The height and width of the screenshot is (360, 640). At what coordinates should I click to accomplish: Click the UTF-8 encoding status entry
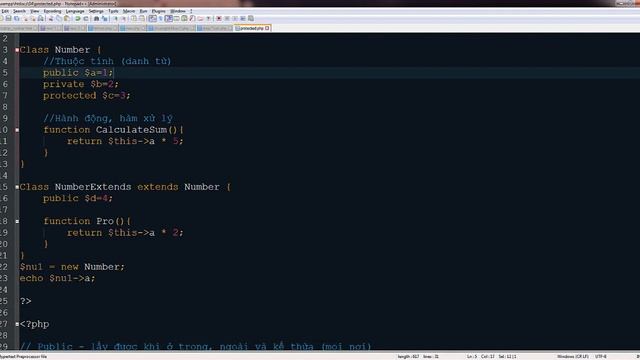pos(601,356)
